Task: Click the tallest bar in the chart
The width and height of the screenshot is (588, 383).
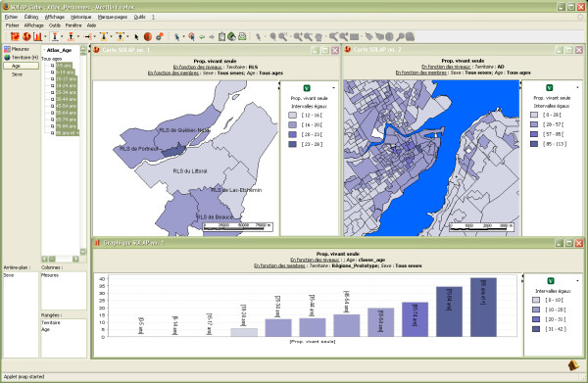Action: pyautogui.click(x=483, y=308)
